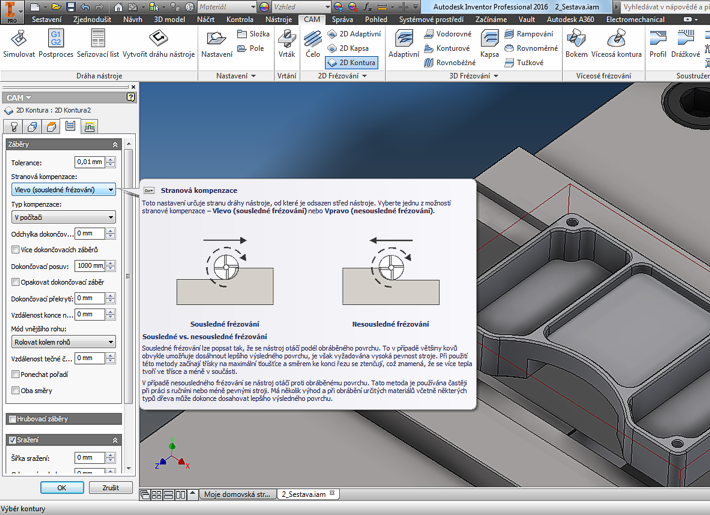
Task: Select the Bokem multi-axis tool
Action: (x=576, y=43)
